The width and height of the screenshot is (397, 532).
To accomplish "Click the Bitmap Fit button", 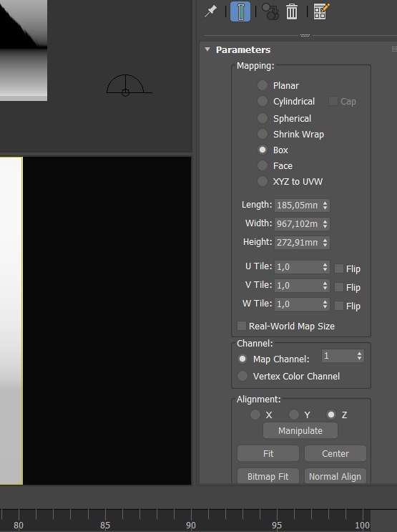I will (268, 476).
